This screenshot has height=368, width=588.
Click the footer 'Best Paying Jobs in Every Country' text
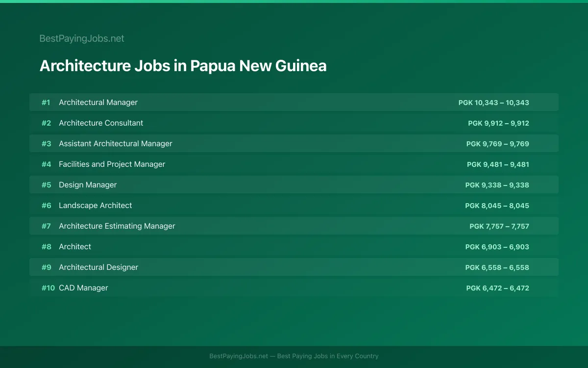328,356
